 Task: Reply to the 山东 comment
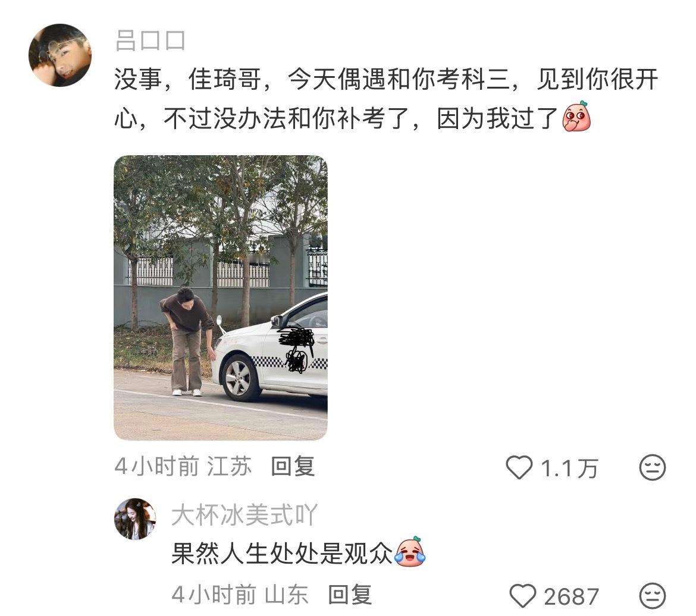click(350, 595)
